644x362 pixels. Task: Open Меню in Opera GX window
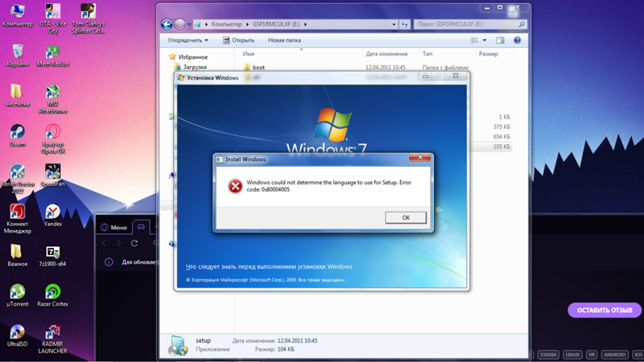pyautogui.click(x=114, y=228)
